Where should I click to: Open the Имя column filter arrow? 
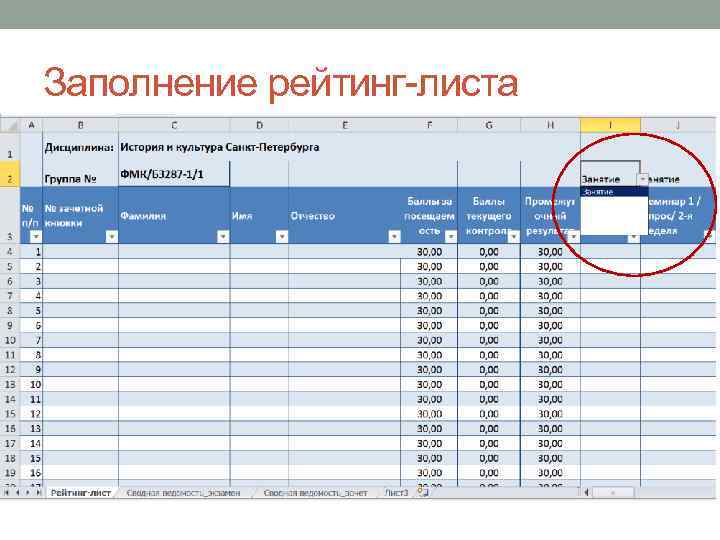[x=282, y=236]
